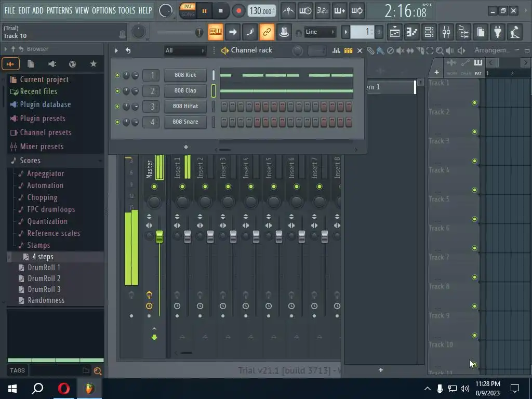Image resolution: width=532 pixels, height=399 pixels.
Task: Click the pattern number field showing 1
Action: click(x=362, y=32)
